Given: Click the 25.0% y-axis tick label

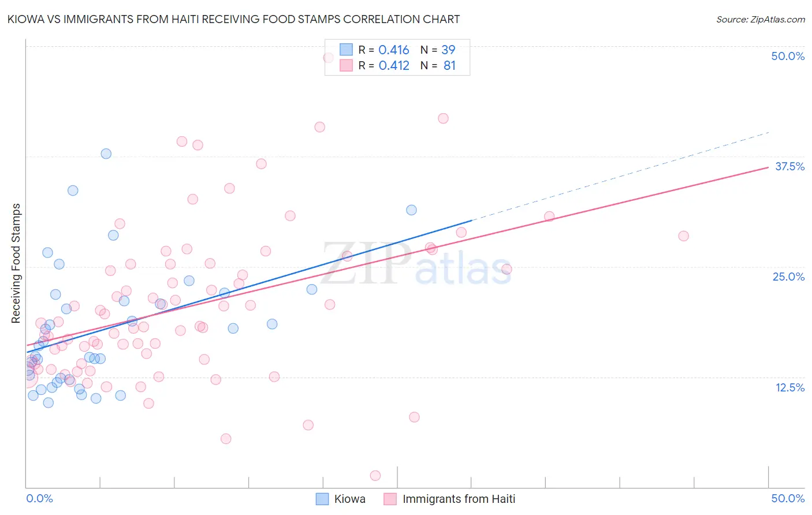Looking at the screenshot, I should (788, 277).
